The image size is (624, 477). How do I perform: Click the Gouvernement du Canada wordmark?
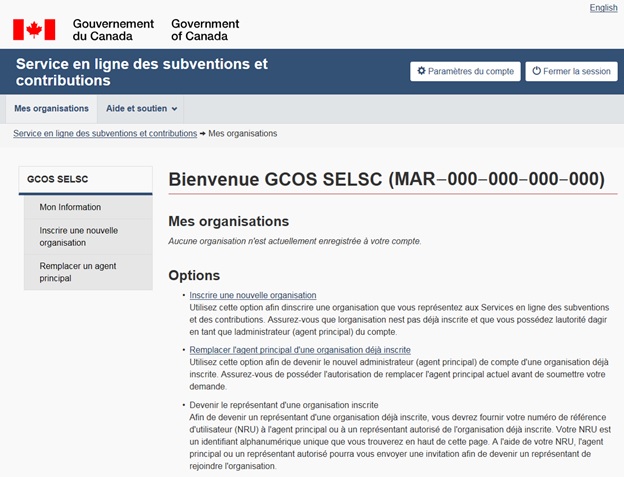(x=113, y=30)
